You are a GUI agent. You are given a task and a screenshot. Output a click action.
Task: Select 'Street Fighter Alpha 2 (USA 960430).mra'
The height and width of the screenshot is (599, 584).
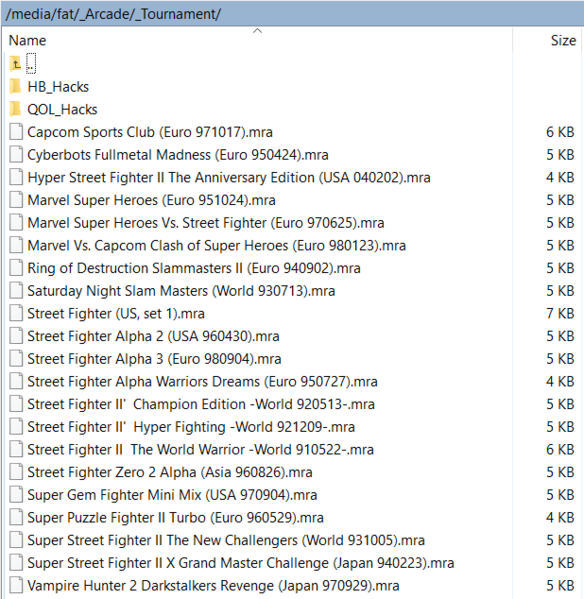coord(153,336)
